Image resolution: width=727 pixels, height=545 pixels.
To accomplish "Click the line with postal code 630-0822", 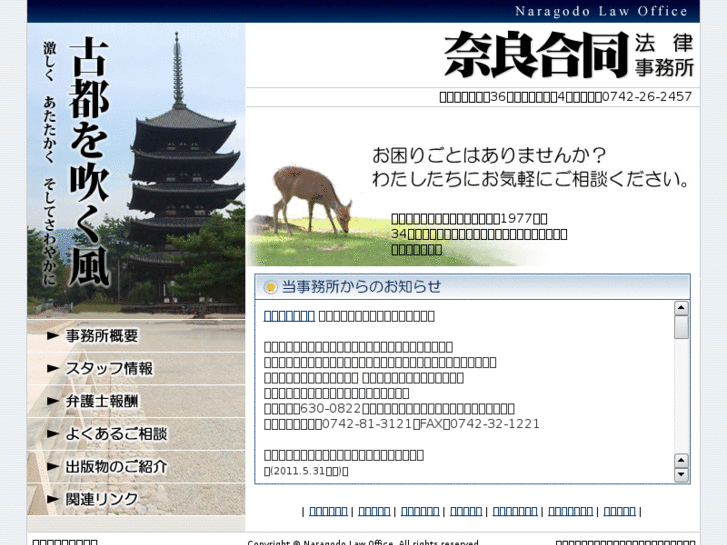I will point(389,409).
